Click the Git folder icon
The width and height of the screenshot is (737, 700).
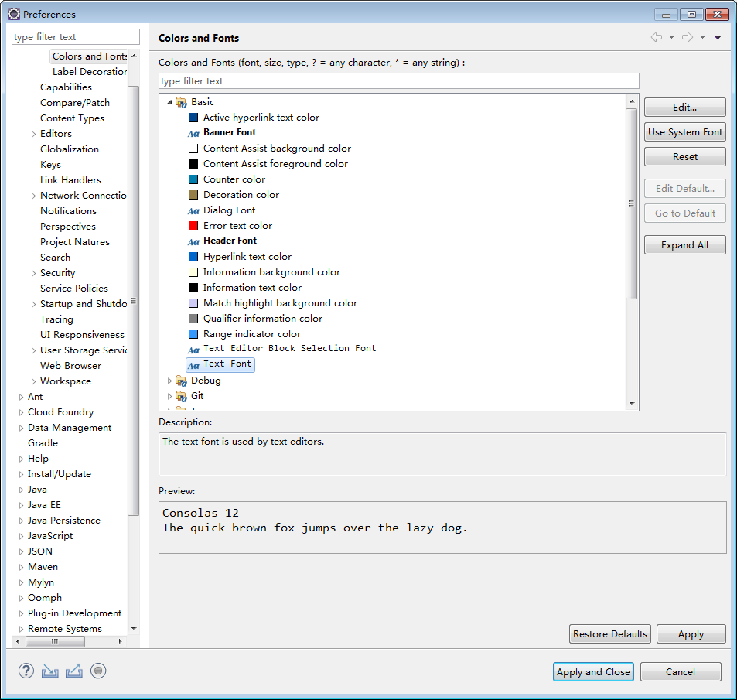[x=181, y=396]
